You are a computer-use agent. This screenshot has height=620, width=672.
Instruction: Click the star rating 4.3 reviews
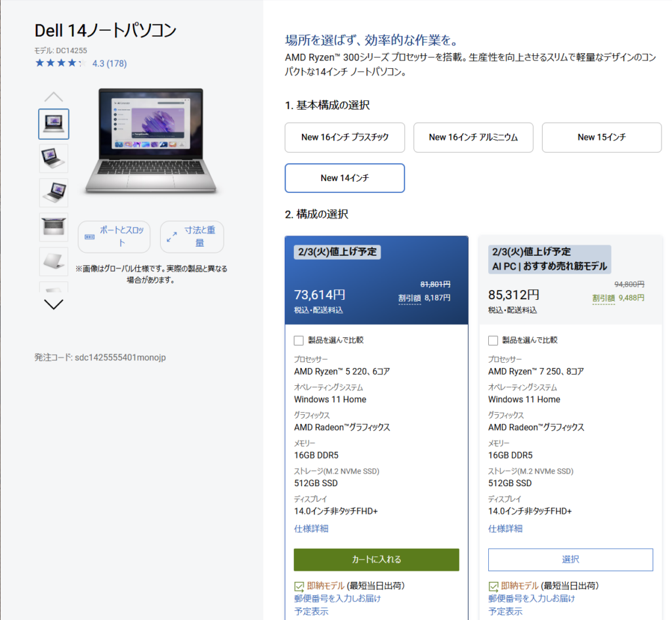(x=81, y=64)
